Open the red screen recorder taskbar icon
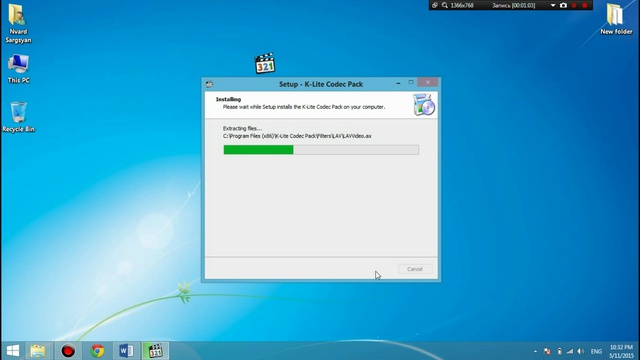 [68, 351]
